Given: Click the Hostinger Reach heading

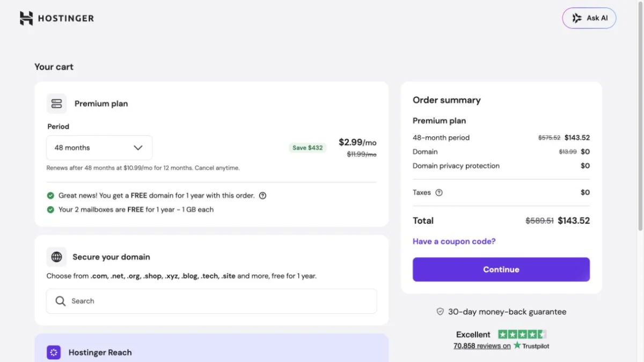Looking at the screenshot, I should (100, 352).
